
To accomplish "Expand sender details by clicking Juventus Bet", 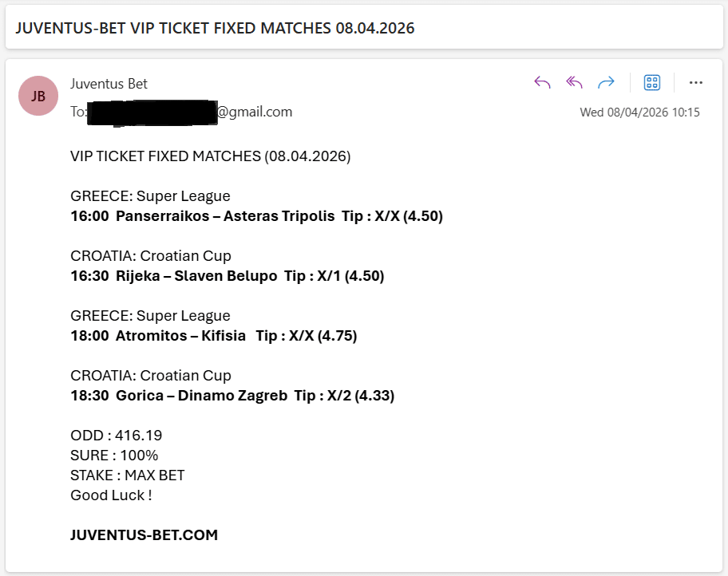I will coord(108,83).
